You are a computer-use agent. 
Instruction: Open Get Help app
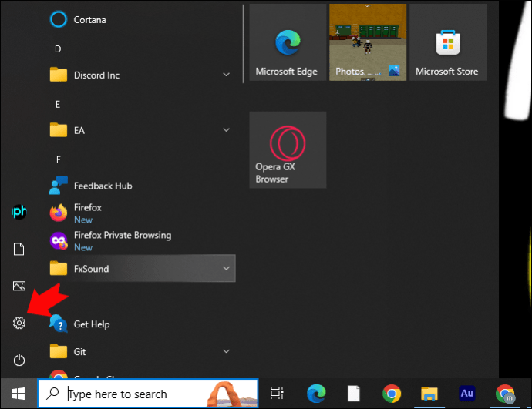pyautogui.click(x=143, y=324)
